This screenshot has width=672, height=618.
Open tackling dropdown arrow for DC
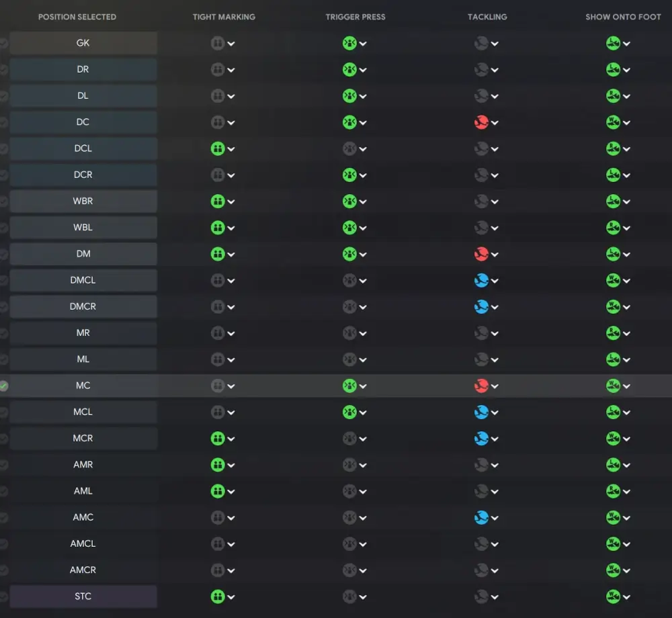point(495,122)
